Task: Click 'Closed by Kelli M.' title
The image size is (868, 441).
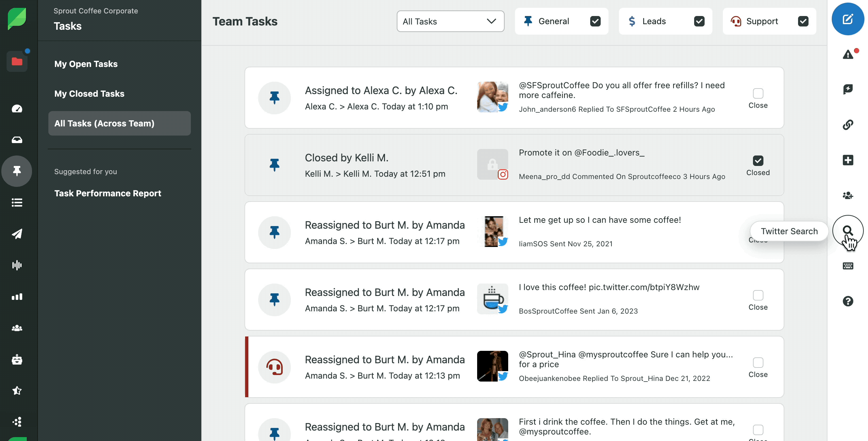Action: [x=346, y=158]
